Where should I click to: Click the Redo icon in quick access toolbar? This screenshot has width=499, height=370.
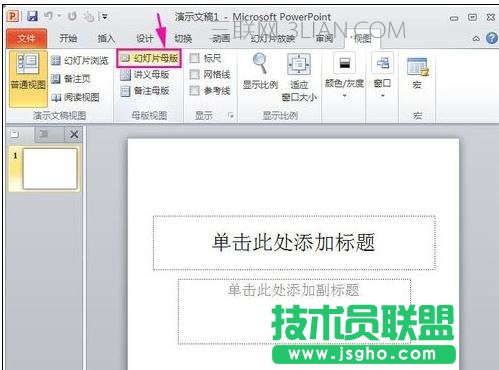pyautogui.click(x=72, y=16)
